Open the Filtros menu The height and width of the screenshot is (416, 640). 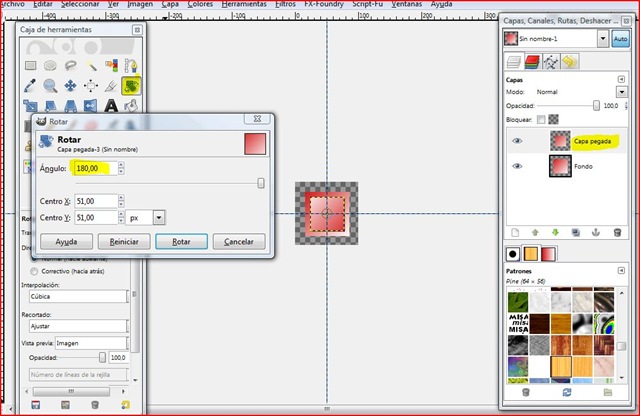pos(285,4)
